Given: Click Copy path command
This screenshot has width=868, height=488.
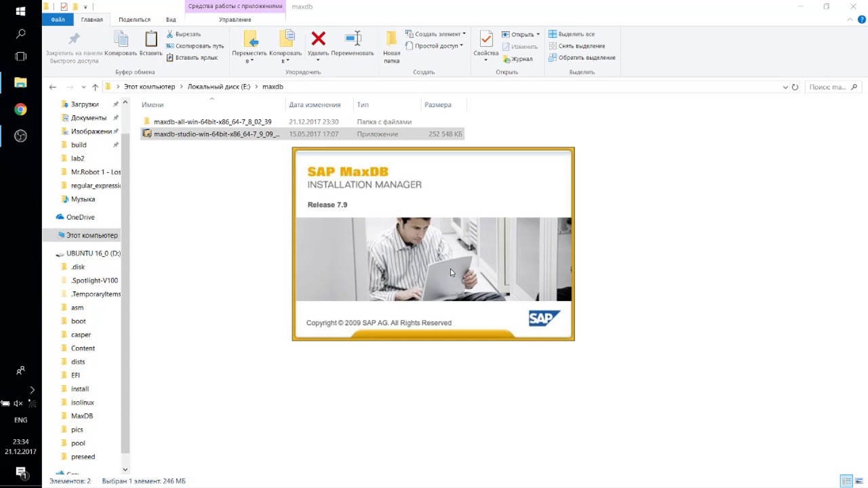Looking at the screenshot, I should point(195,46).
